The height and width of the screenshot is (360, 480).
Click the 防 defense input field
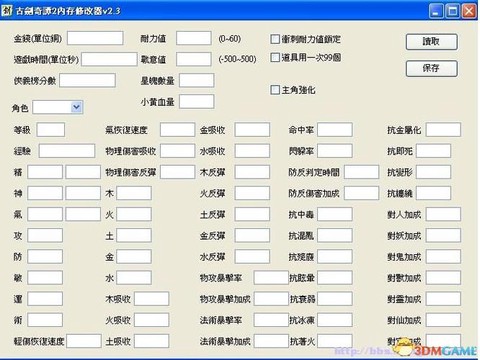[45, 256]
